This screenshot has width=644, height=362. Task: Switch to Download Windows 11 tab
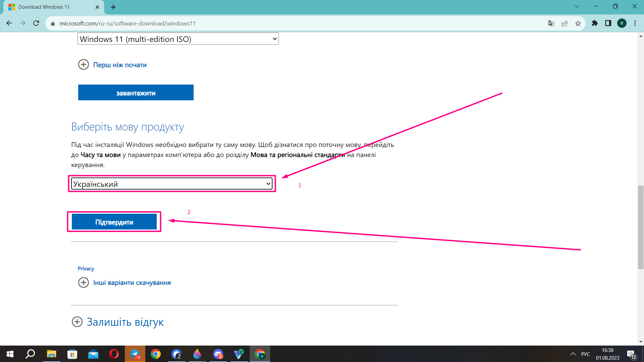click(x=54, y=7)
